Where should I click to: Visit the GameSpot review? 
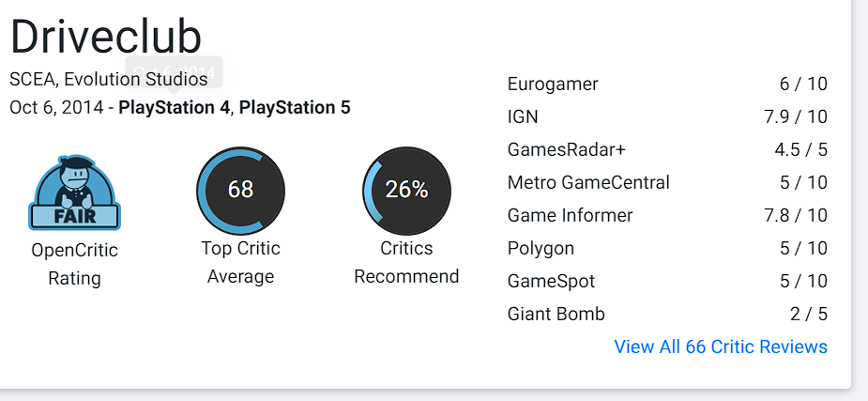tap(551, 281)
